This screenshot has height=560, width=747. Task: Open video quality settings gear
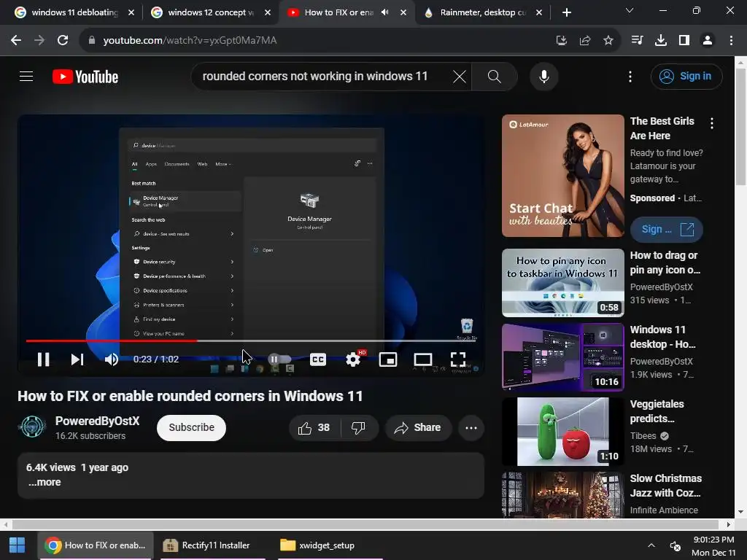[353, 359]
